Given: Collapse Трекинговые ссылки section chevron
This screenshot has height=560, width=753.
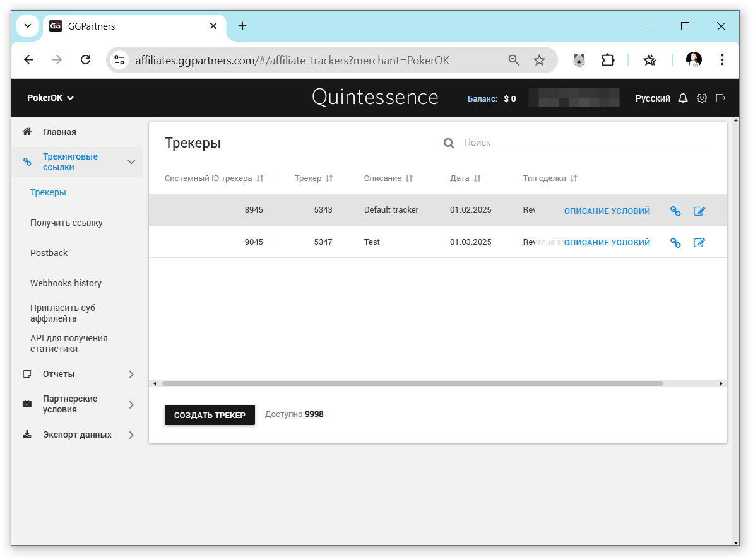Looking at the screenshot, I should (131, 161).
